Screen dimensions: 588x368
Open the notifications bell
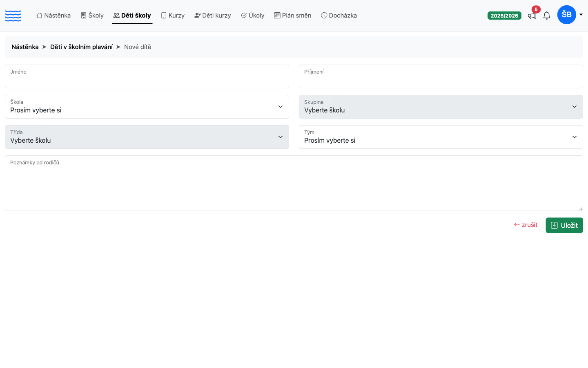(547, 16)
